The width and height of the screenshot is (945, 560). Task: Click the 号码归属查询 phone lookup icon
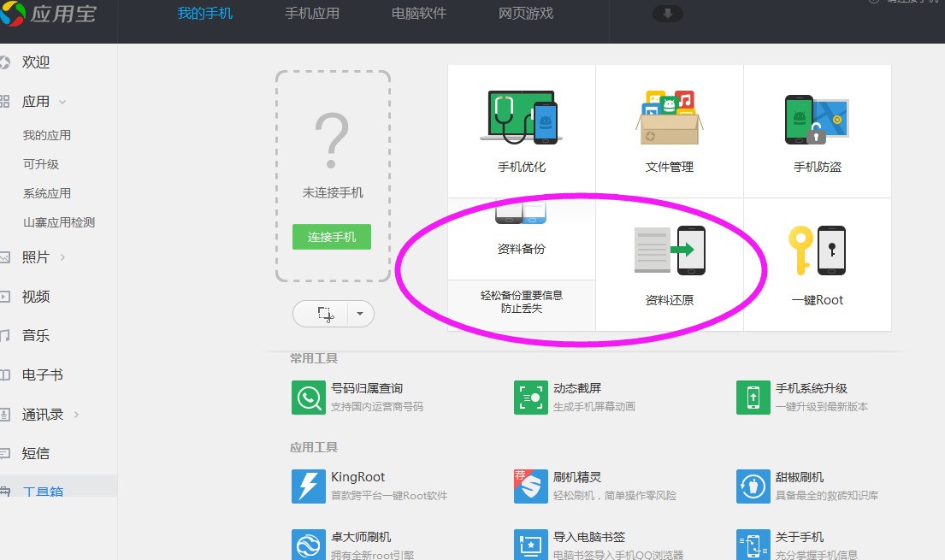(309, 398)
